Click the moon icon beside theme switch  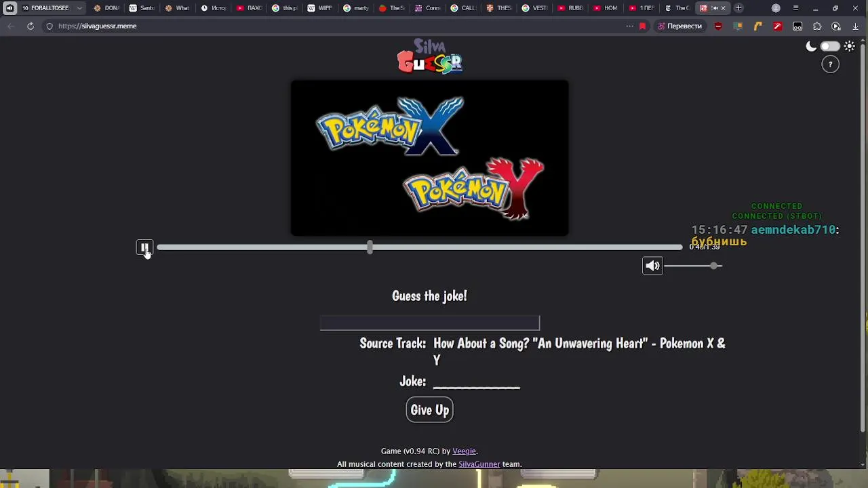(811, 46)
